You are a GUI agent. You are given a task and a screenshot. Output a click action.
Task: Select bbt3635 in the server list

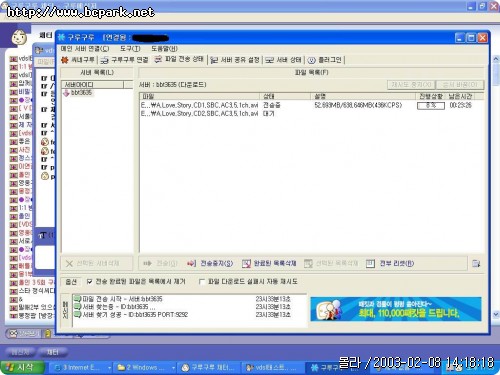point(81,93)
